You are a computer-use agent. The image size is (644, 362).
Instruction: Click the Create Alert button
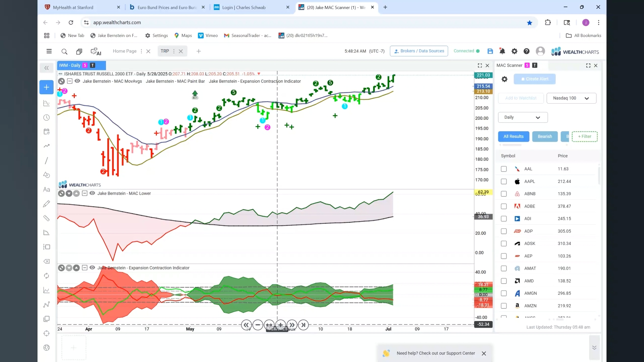tap(535, 79)
